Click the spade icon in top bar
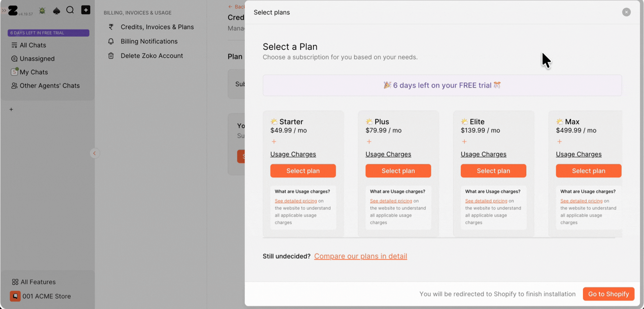Viewport: 644px width, 309px height. pos(57,11)
